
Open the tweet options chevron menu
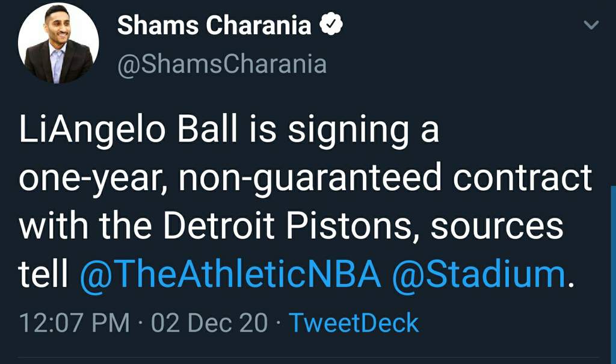click(x=591, y=25)
